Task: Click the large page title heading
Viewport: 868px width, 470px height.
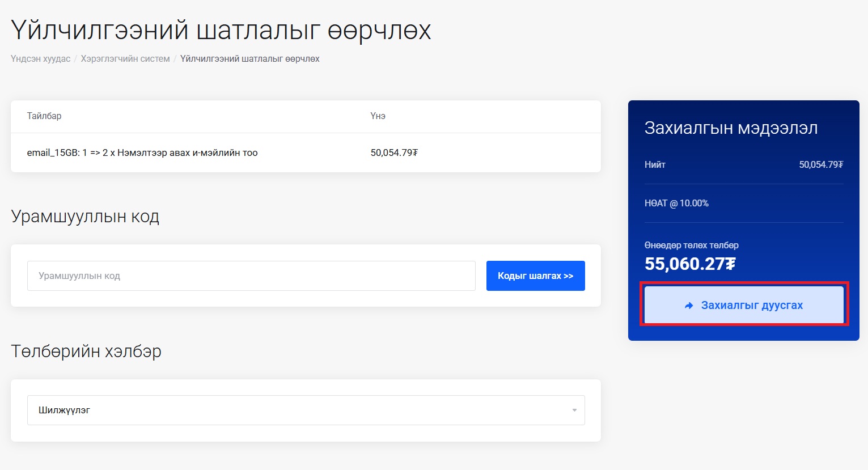Action: [221, 31]
